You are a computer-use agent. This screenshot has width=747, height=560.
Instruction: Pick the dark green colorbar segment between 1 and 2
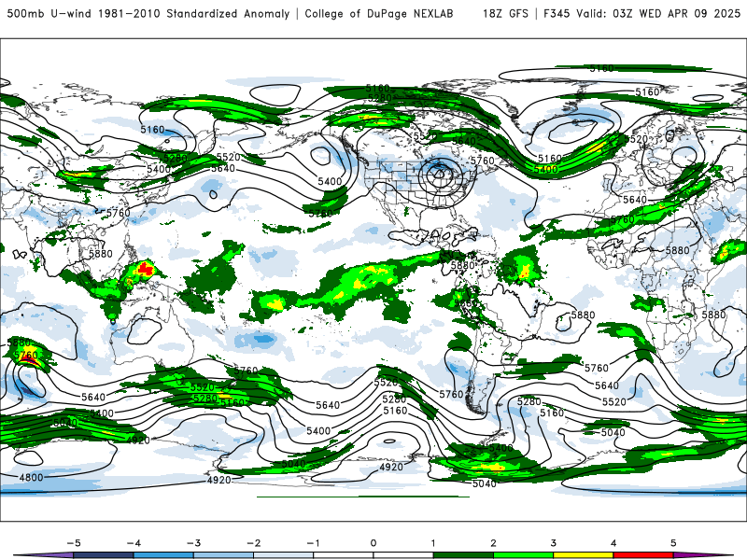point(463,555)
